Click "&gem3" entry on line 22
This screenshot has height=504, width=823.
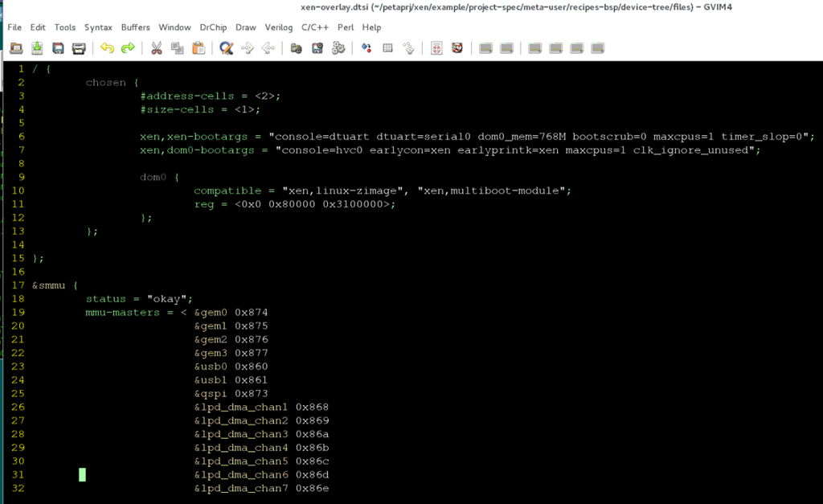211,353
